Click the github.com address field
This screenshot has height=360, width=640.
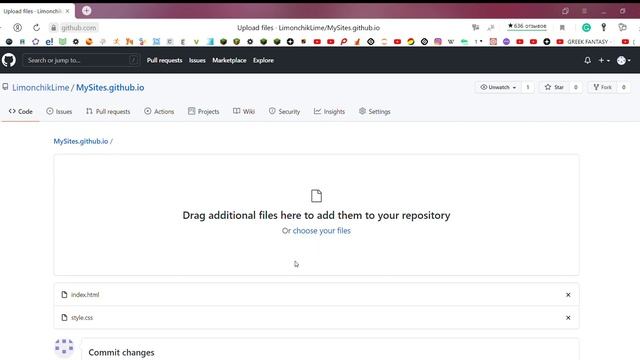[x=79, y=28]
